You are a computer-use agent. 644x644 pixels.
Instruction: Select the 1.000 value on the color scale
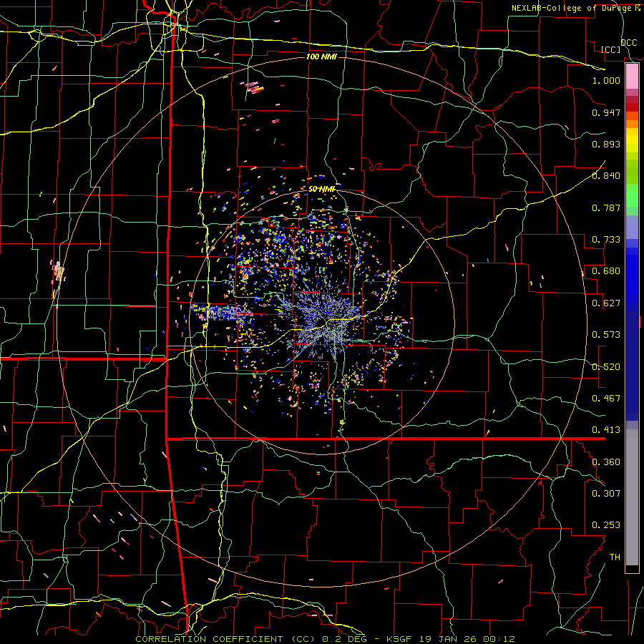click(x=606, y=80)
